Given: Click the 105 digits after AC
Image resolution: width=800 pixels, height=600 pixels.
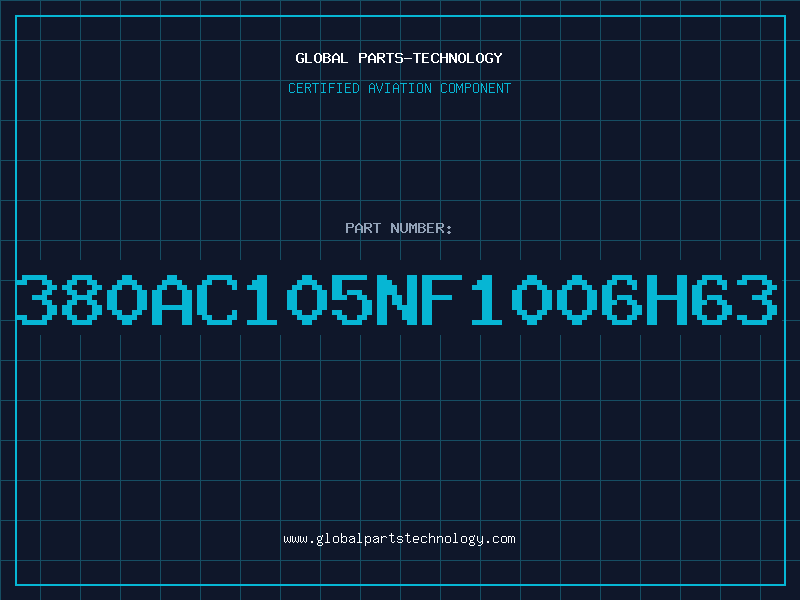Looking at the screenshot, I should [x=309, y=299].
